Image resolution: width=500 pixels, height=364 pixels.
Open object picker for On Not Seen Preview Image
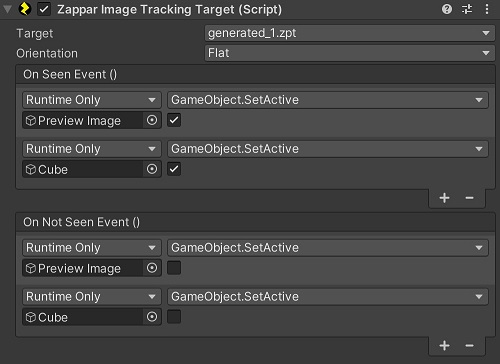point(152,268)
